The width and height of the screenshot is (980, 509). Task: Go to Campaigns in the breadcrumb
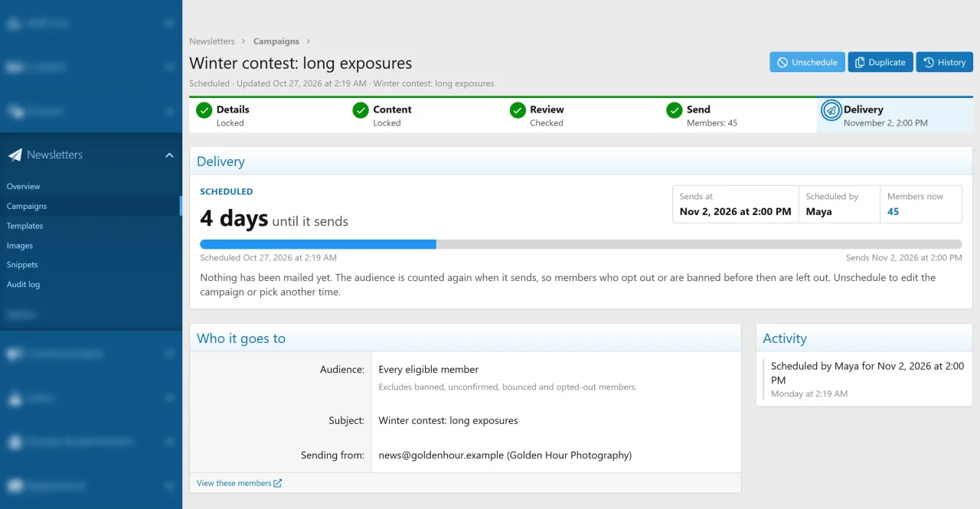point(276,41)
